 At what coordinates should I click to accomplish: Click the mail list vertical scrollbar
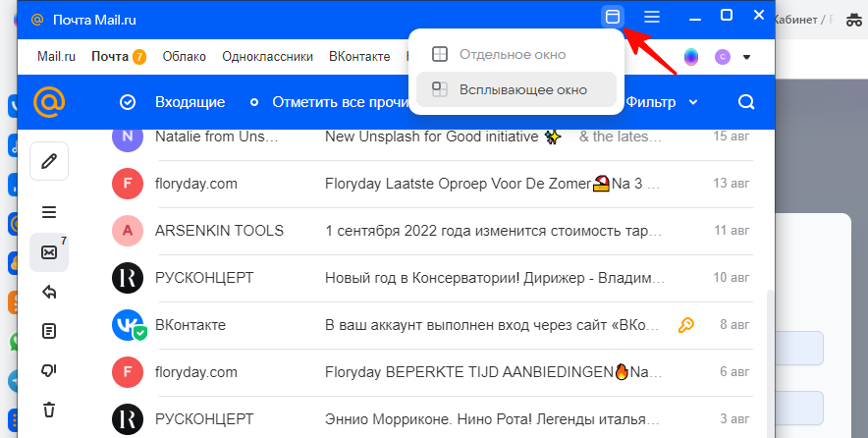click(x=769, y=362)
